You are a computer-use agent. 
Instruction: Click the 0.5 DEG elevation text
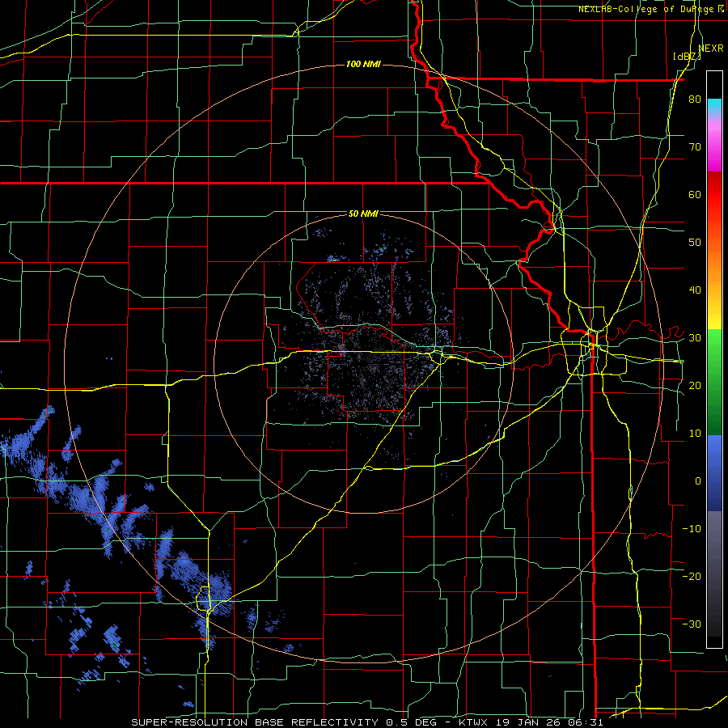point(413,722)
